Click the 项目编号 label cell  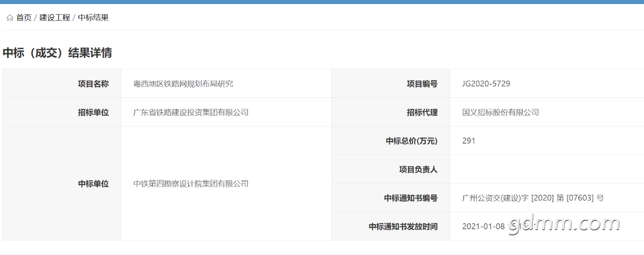click(x=422, y=84)
